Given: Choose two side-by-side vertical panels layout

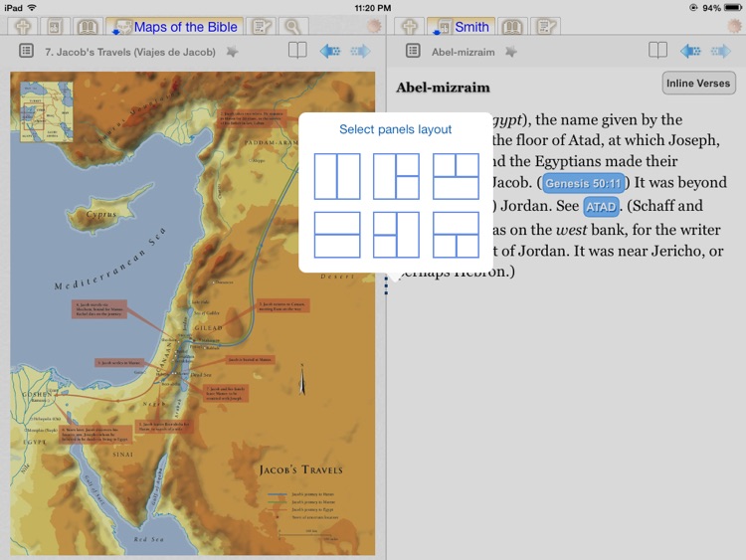Looking at the screenshot, I should (x=337, y=176).
